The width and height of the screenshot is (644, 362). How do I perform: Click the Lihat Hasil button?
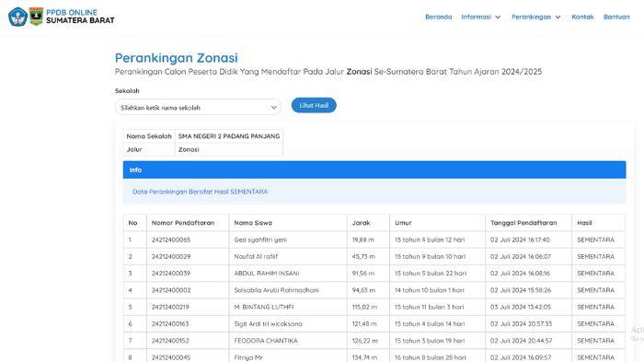click(314, 105)
